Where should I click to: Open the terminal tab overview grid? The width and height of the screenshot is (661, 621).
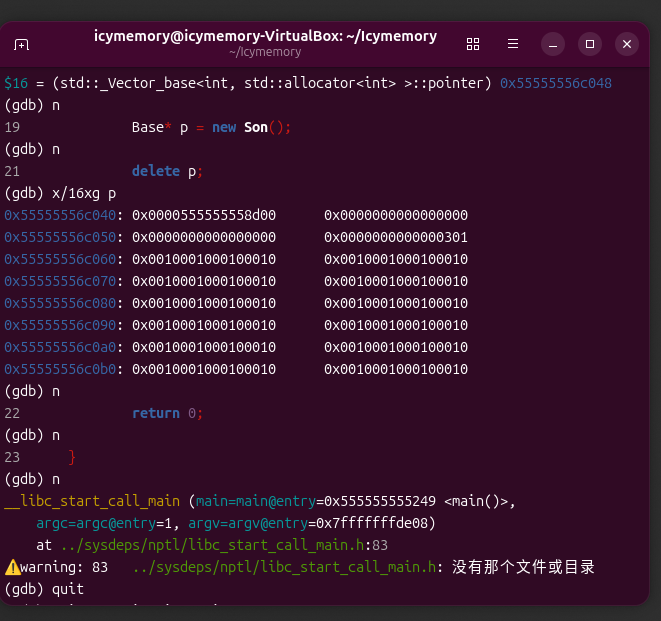(x=473, y=44)
